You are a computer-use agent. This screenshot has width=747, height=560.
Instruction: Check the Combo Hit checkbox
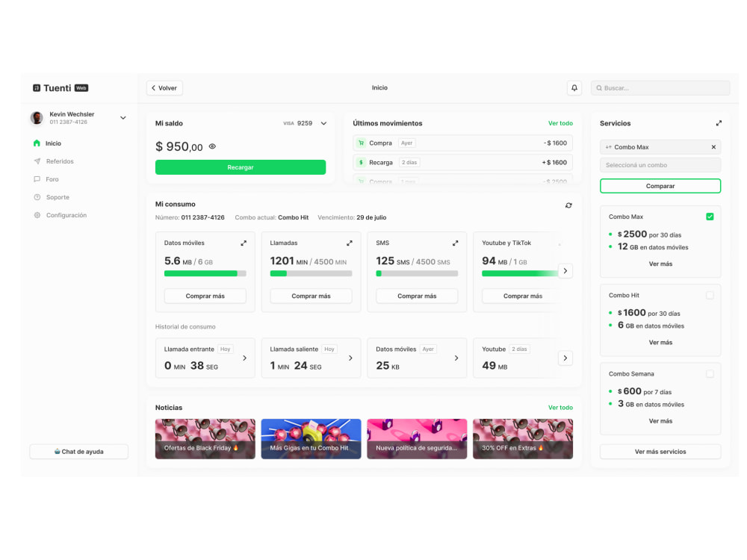[x=710, y=295]
